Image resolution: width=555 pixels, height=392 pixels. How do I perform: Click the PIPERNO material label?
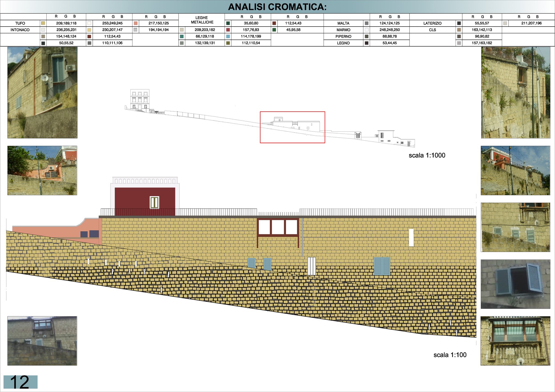343,36
